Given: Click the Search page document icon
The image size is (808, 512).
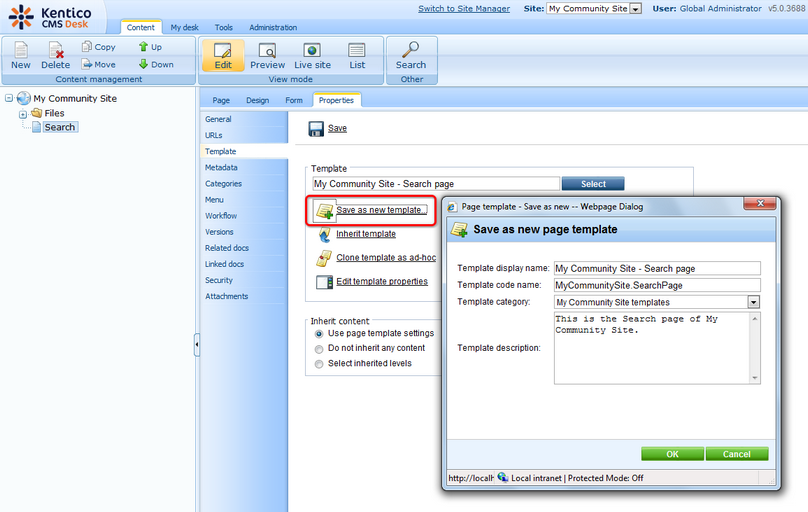Looking at the screenshot, I should click(36, 127).
